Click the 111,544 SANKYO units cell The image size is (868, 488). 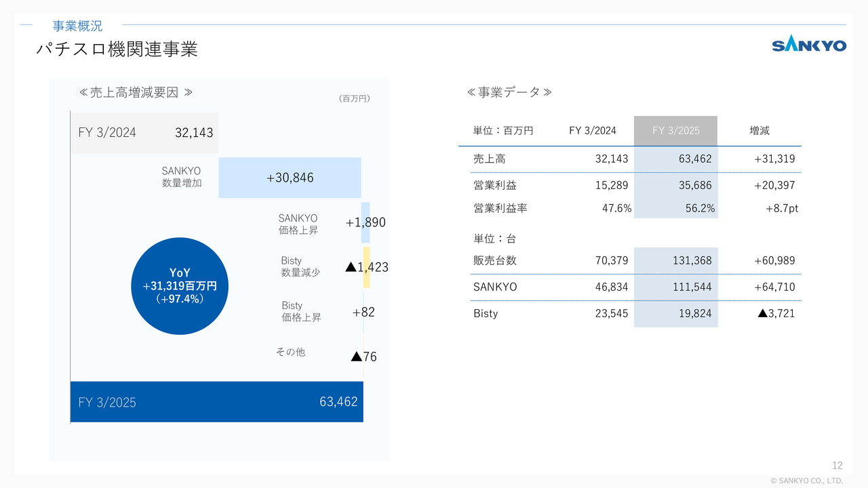(x=692, y=287)
